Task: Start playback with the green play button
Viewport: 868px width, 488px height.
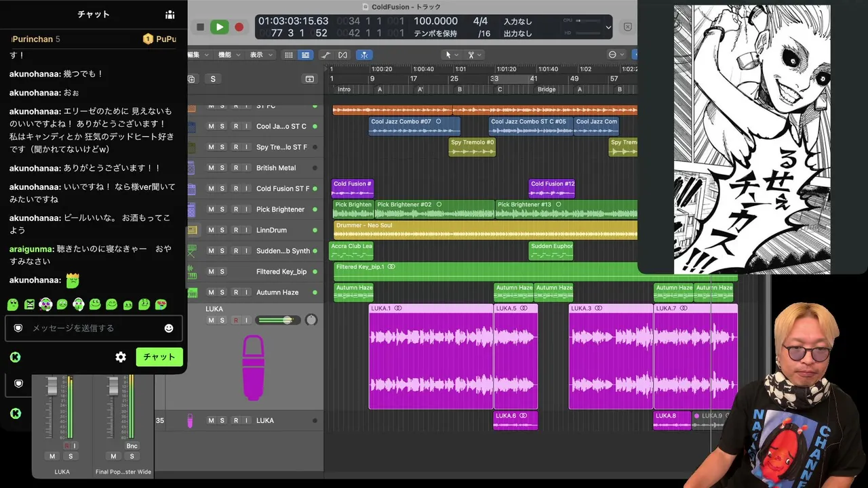Action: [219, 27]
